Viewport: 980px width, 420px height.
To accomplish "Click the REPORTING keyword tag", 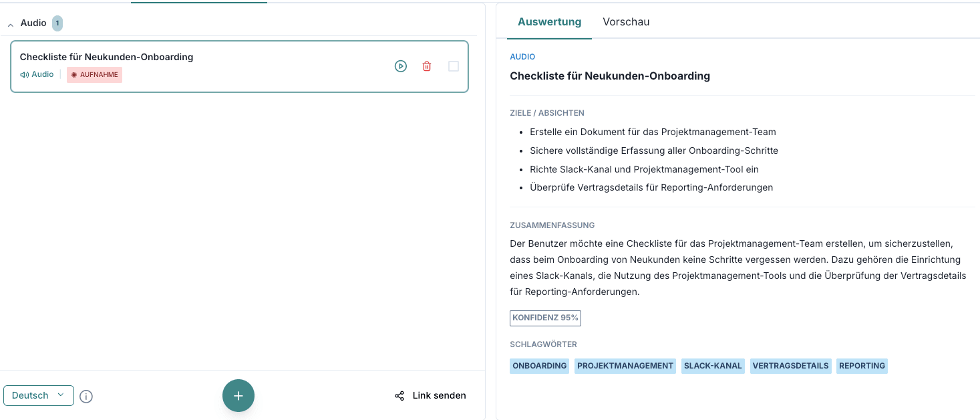I will tap(862, 366).
